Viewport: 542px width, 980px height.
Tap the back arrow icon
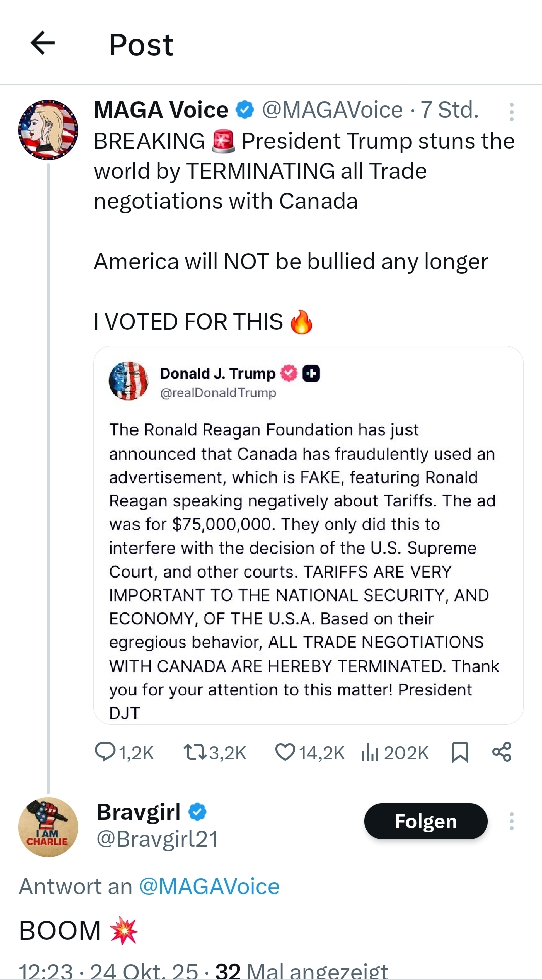point(43,43)
